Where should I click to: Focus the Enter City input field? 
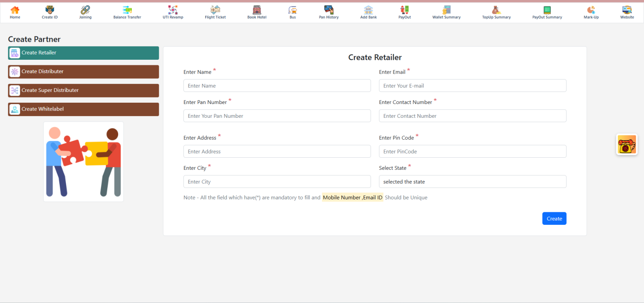click(x=277, y=181)
